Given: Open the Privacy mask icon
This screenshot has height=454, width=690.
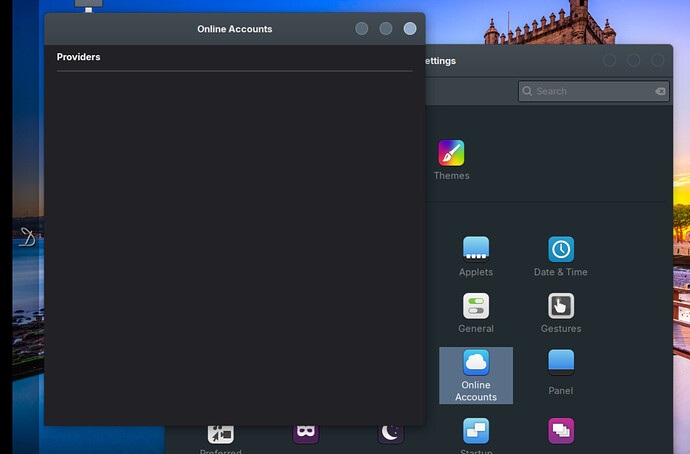Looking at the screenshot, I should tap(305, 434).
